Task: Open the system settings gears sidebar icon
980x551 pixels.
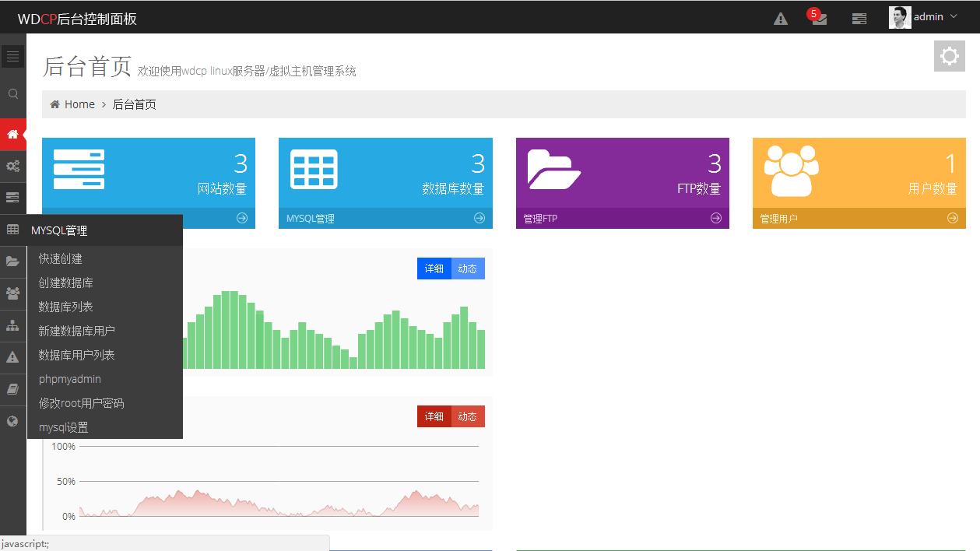Action: coord(12,166)
